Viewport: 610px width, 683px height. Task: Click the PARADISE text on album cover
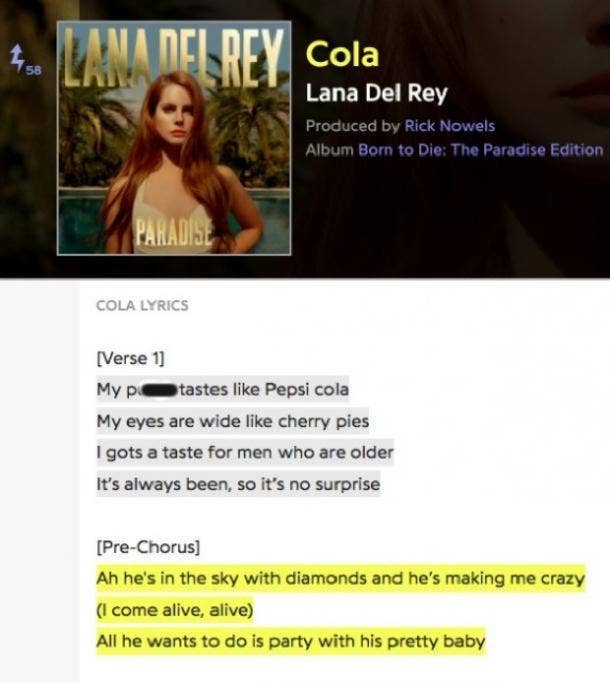(x=174, y=231)
